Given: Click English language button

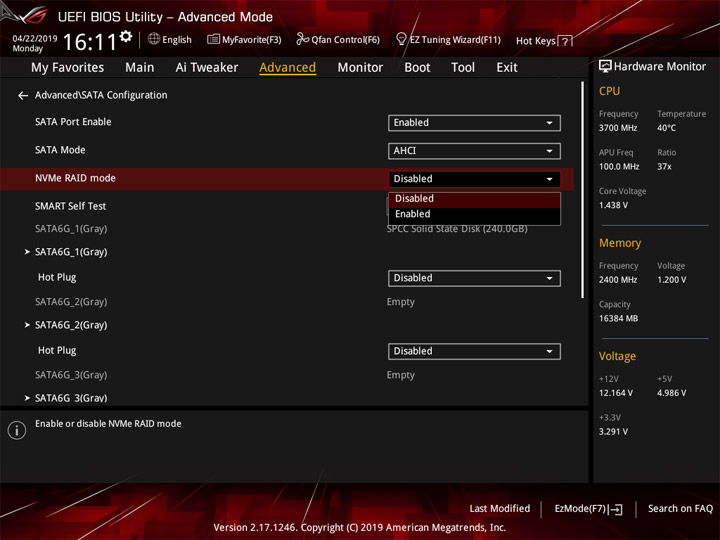Looking at the screenshot, I should 170,39.
